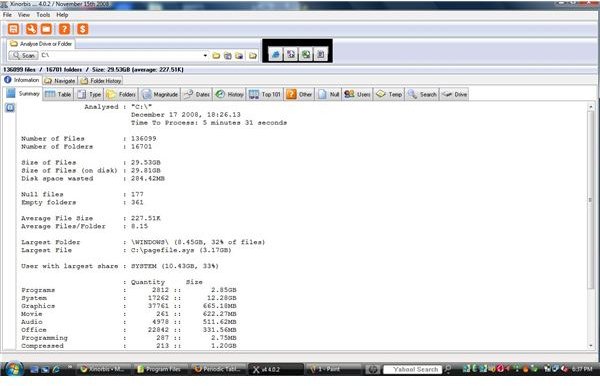The image size is (600, 386).
Task: Click the Scan button
Action: pos(24,55)
